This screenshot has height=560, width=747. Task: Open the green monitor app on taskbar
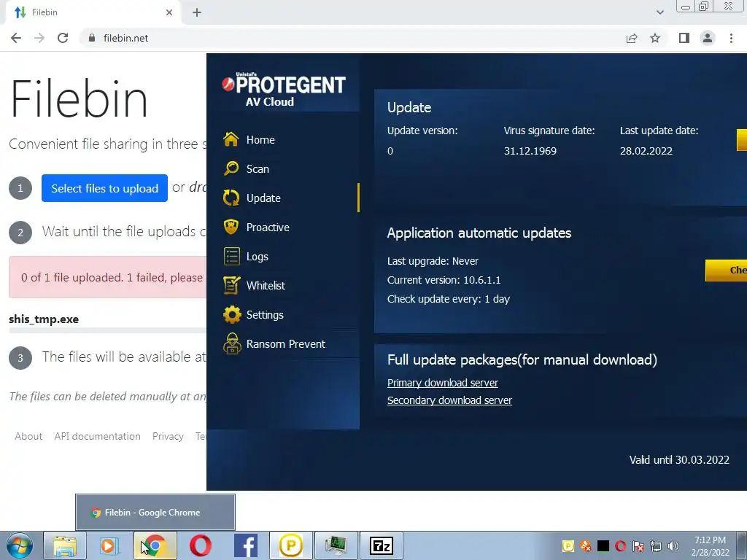coord(336,545)
